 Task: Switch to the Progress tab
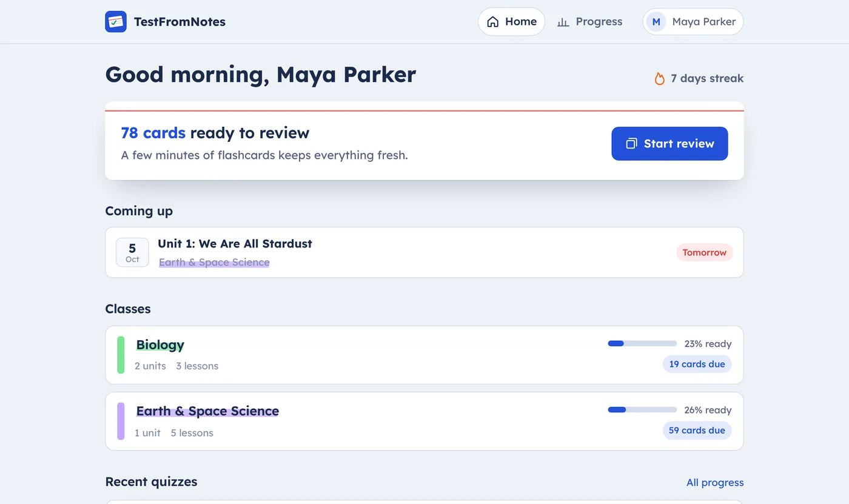pyautogui.click(x=590, y=22)
